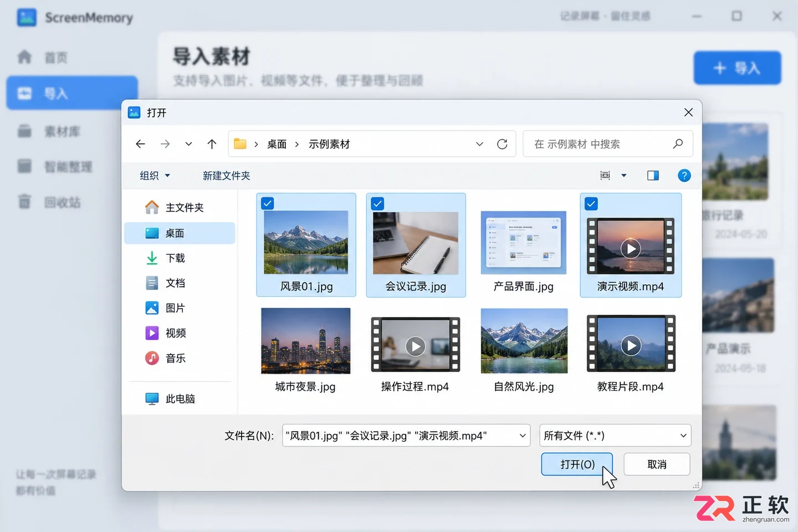Open 视频 folder in the sidebar
Viewport: 798px width, 532px height.
(180, 333)
